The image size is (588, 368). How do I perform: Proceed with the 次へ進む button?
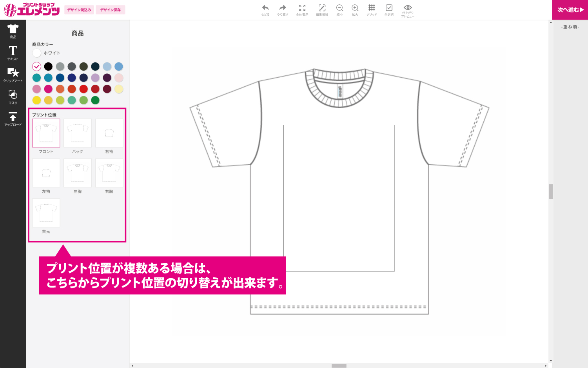(x=570, y=10)
